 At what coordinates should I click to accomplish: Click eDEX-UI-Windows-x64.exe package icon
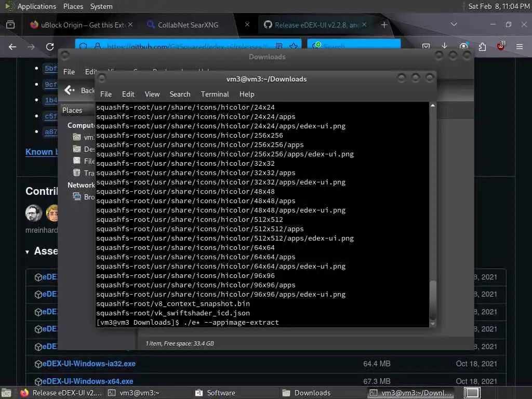click(x=38, y=381)
